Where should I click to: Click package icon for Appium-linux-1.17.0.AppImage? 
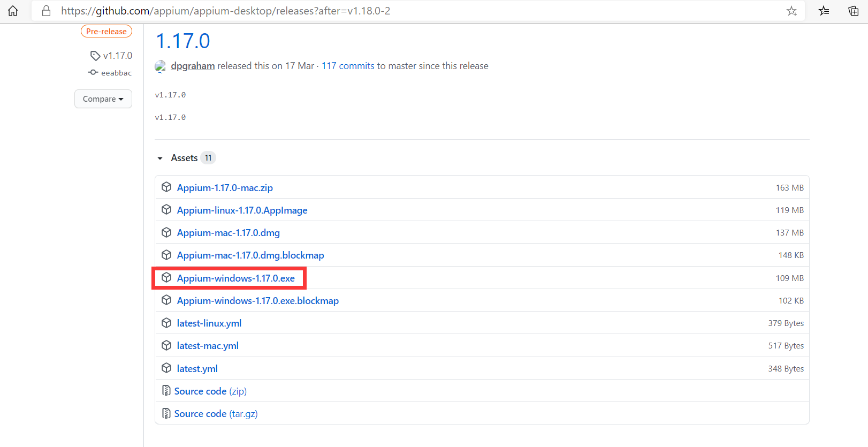[x=166, y=209]
